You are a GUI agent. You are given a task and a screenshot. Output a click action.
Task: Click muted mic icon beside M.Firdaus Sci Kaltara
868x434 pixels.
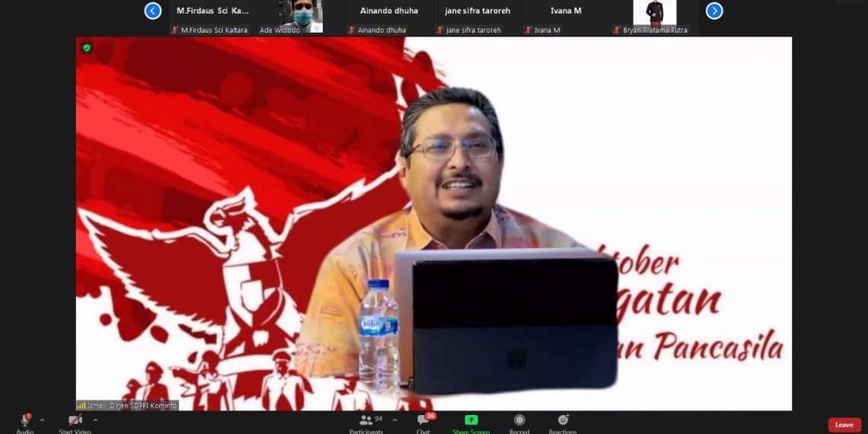[x=175, y=30]
